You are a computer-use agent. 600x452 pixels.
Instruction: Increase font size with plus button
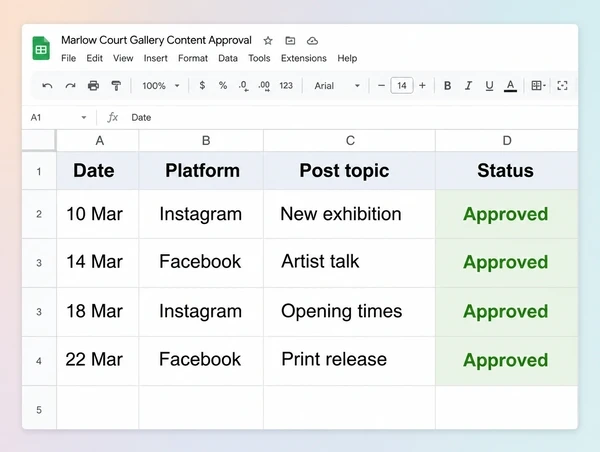tap(422, 85)
